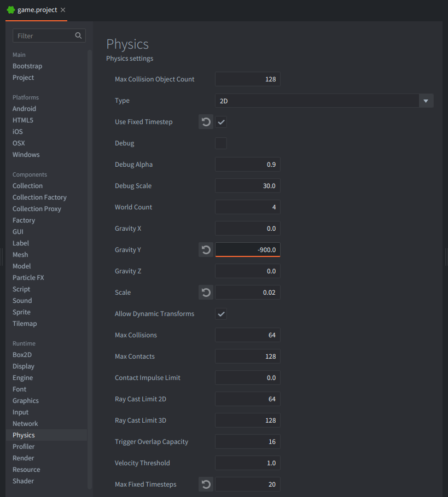Toggle Use Fixed Timestep checkbox
This screenshot has height=497, width=448.
tap(221, 122)
